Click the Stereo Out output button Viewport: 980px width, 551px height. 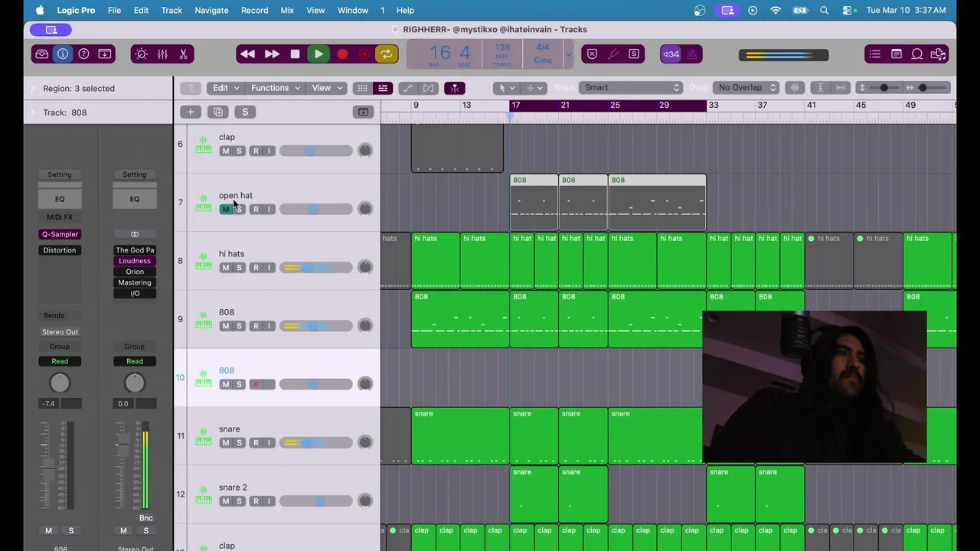click(60, 332)
